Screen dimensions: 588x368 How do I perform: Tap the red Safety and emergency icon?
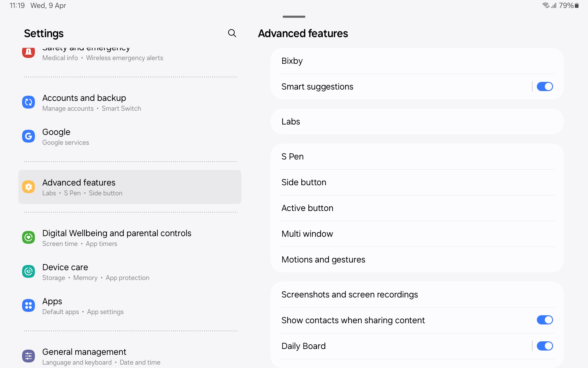(28, 52)
